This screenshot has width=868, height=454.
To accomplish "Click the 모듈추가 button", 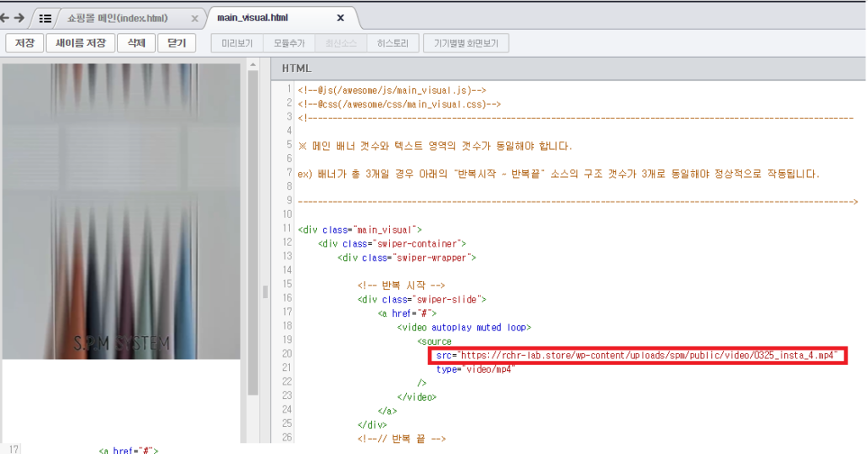I will 289,43.
